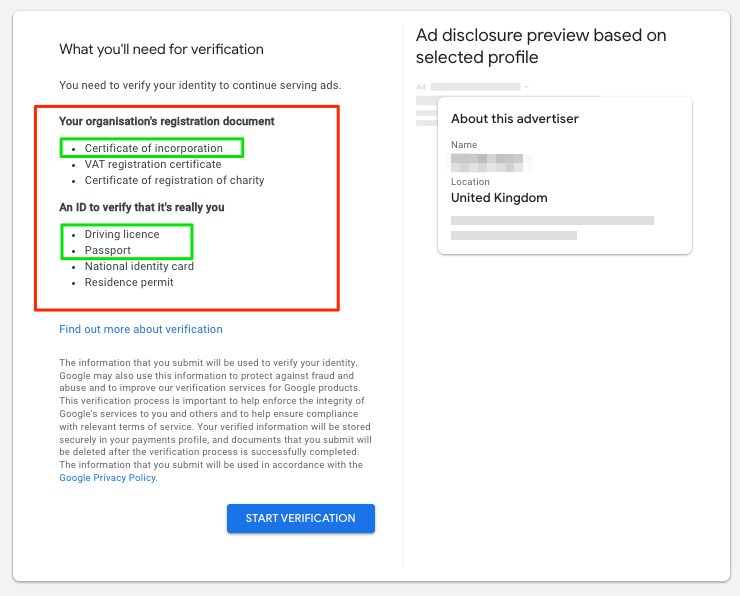Click Your organisation's registration document heading
This screenshot has height=596, width=740.
pos(166,121)
